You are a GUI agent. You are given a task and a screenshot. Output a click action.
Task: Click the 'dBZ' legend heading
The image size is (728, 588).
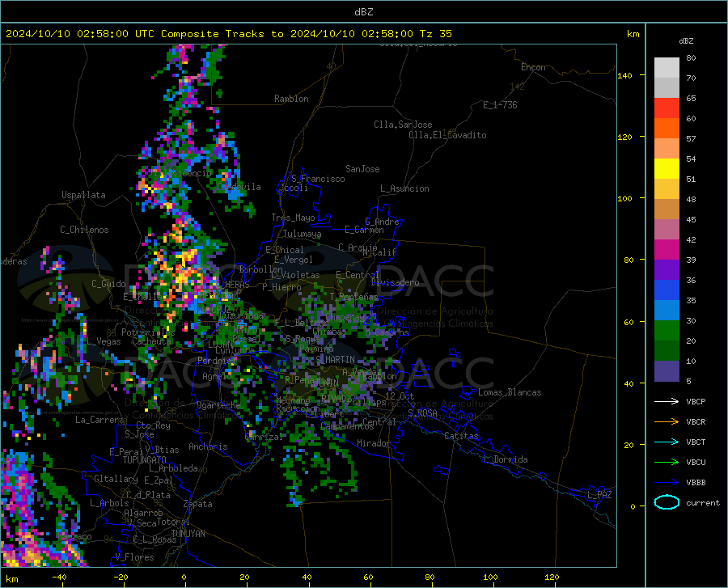(686, 40)
